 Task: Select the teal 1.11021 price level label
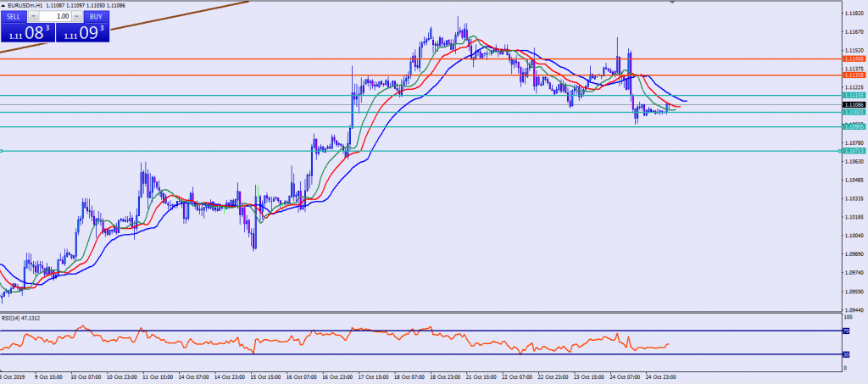(x=854, y=112)
